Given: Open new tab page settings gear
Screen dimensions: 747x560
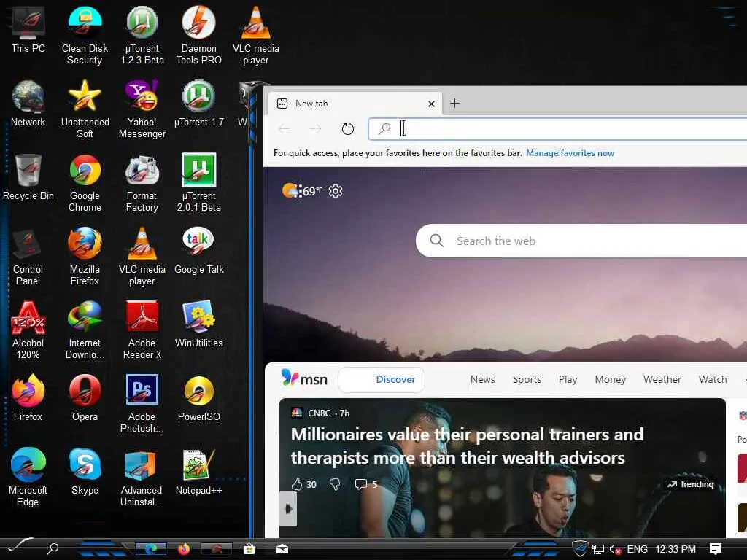Looking at the screenshot, I should 336,191.
